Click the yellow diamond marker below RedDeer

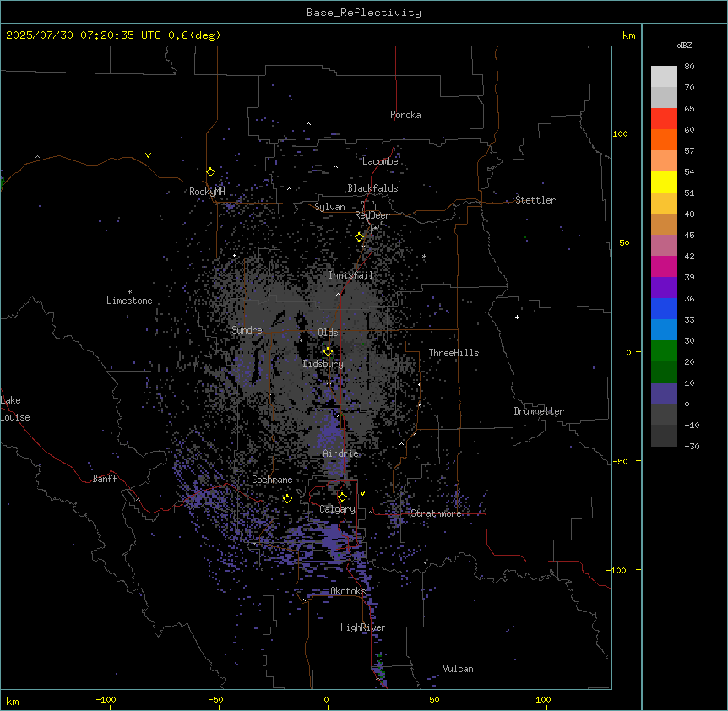click(360, 237)
